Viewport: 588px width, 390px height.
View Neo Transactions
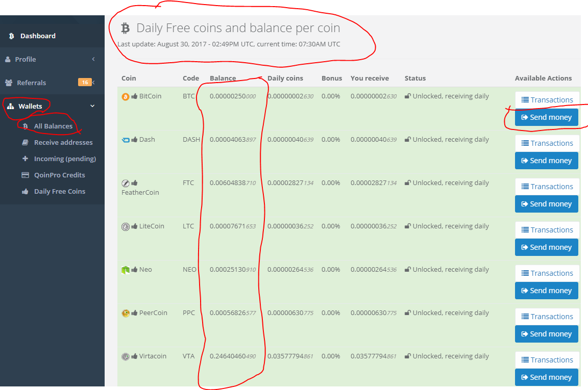pyautogui.click(x=547, y=273)
